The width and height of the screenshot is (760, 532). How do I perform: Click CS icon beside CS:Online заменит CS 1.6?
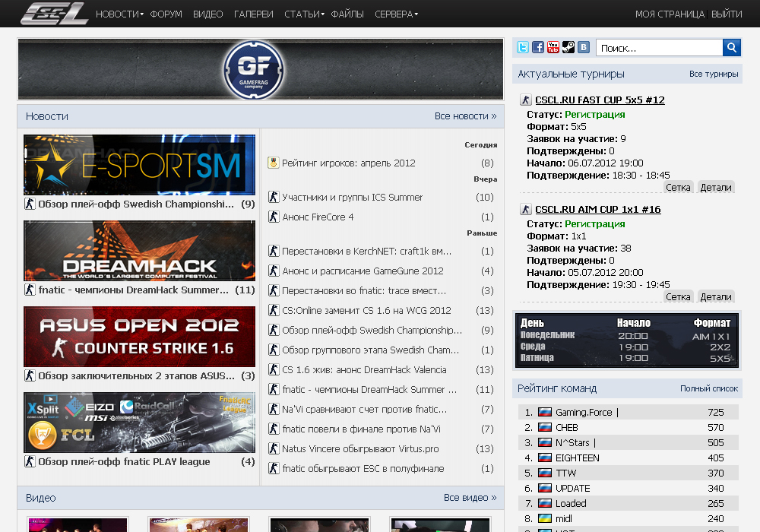[x=274, y=310]
